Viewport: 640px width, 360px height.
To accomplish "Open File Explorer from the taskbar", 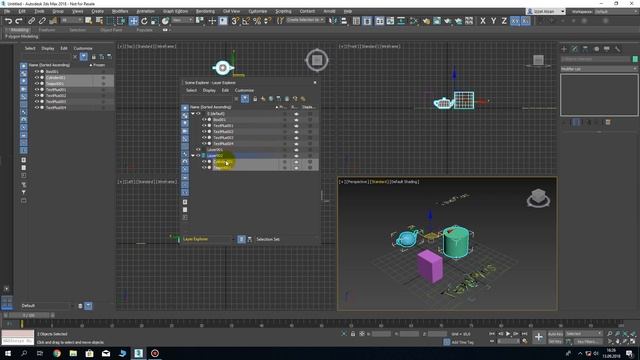I will [x=73, y=353].
